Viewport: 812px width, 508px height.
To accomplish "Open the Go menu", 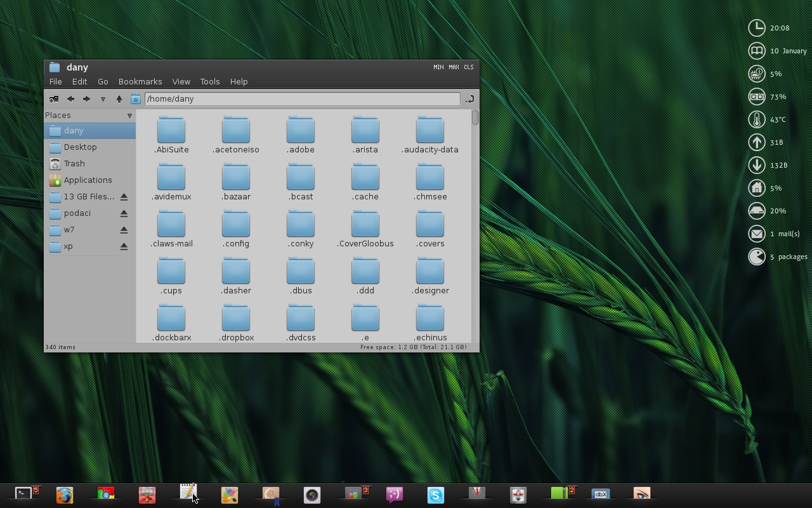I will 103,81.
